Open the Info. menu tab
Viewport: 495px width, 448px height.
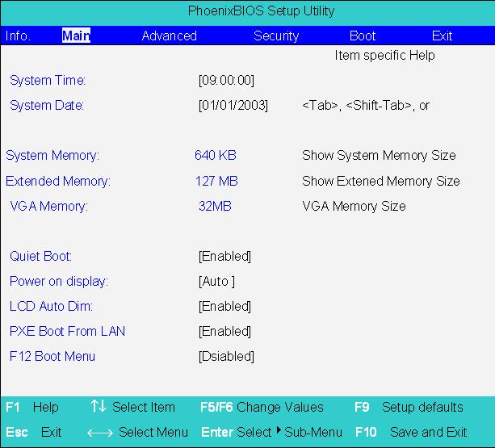pos(18,36)
